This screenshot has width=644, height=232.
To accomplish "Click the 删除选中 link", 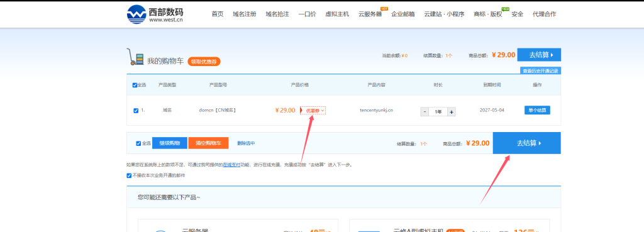I will (246, 143).
